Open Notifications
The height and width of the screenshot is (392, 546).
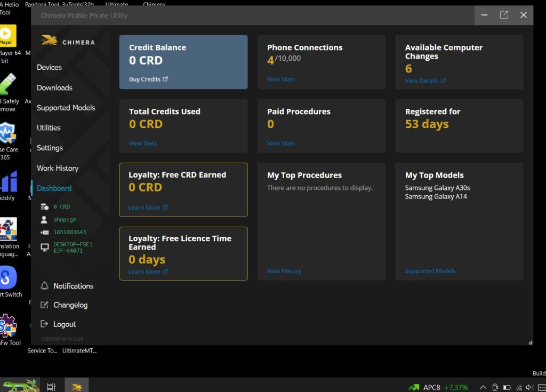73,286
